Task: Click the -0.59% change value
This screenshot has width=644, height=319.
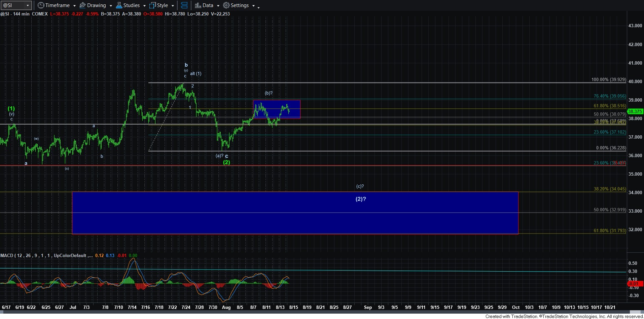Action: pyautogui.click(x=92, y=14)
